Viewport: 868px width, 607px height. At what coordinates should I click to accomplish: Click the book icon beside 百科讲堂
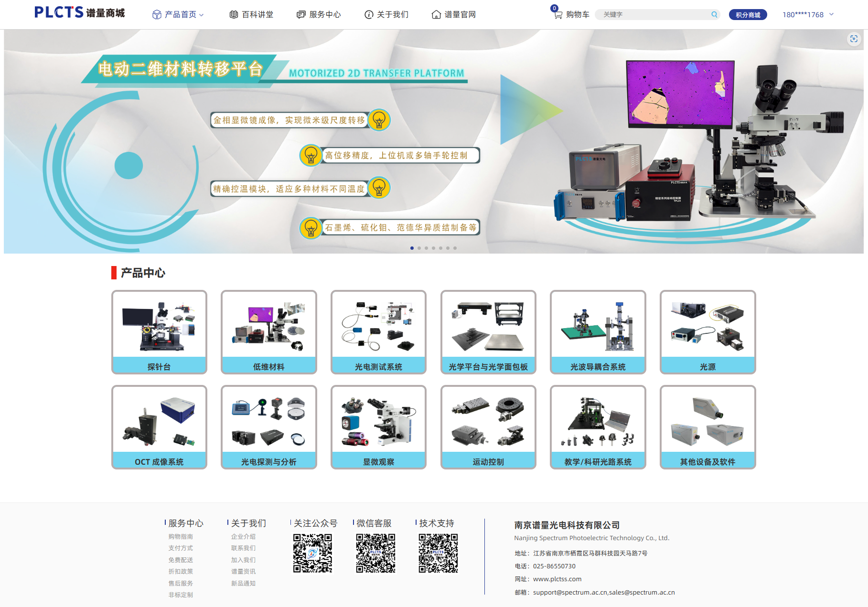tap(234, 14)
